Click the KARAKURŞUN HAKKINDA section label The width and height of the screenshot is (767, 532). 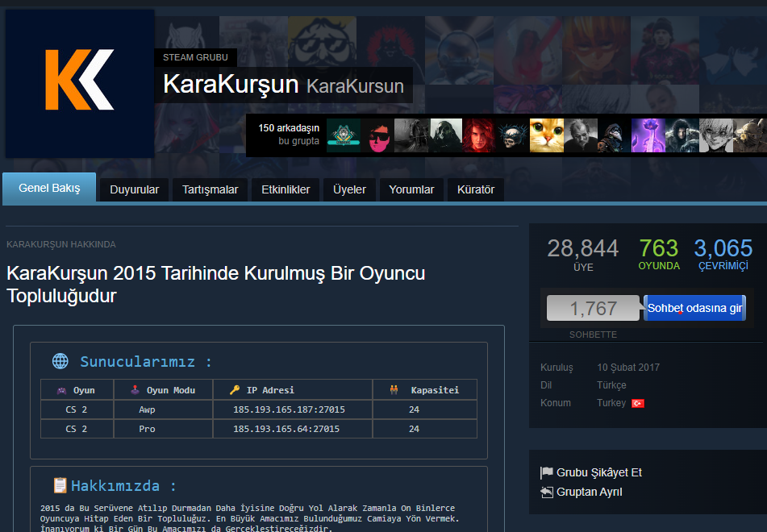pyautogui.click(x=61, y=244)
